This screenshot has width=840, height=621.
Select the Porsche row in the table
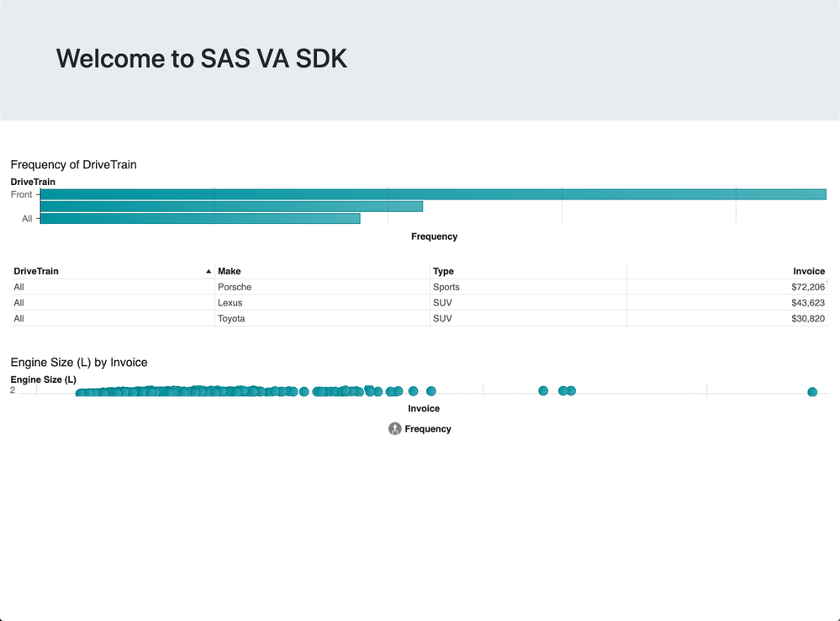point(235,287)
